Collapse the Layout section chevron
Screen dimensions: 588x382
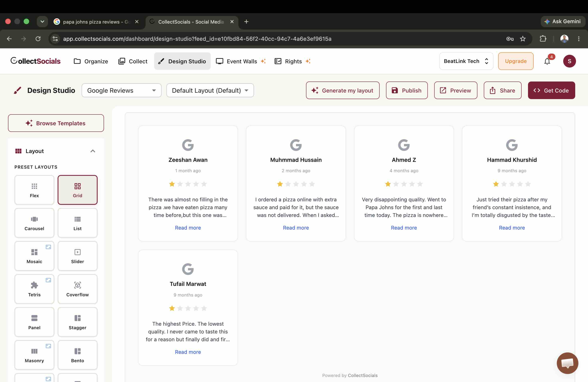[93, 151]
